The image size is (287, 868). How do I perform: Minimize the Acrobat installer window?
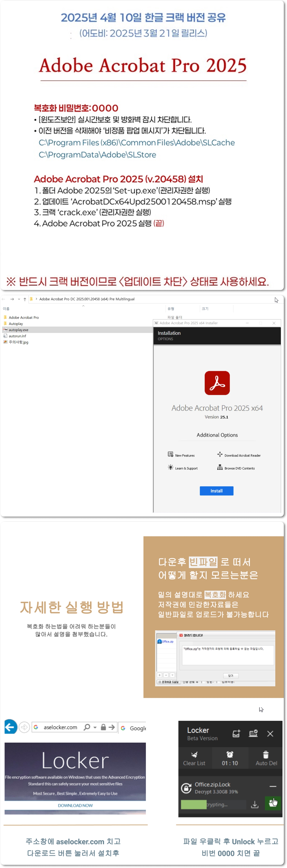(247, 323)
